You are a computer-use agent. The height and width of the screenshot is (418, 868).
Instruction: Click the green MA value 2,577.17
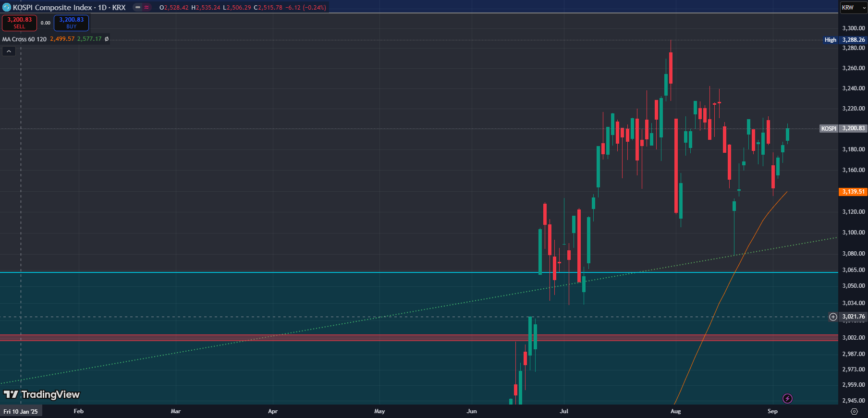pyautogui.click(x=89, y=39)
